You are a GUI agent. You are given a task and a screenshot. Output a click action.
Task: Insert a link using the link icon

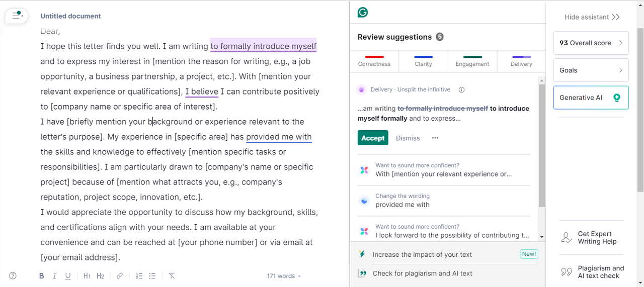119,276
